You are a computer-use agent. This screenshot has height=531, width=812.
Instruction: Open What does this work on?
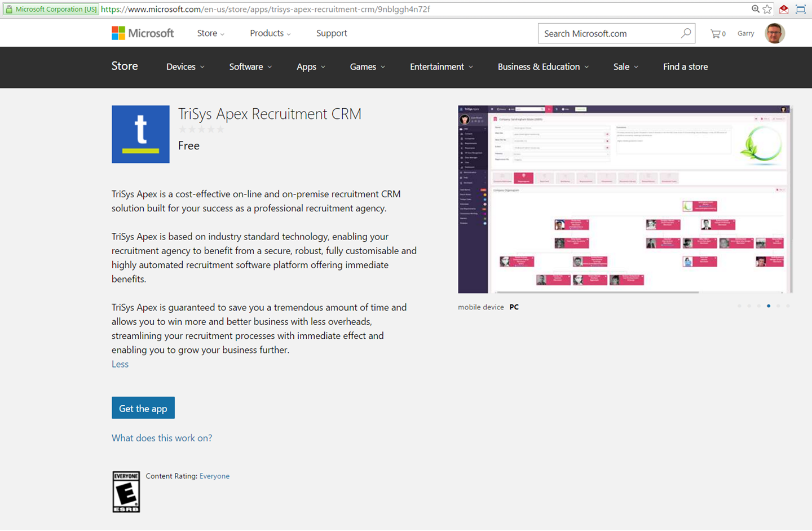coord(162,438)
